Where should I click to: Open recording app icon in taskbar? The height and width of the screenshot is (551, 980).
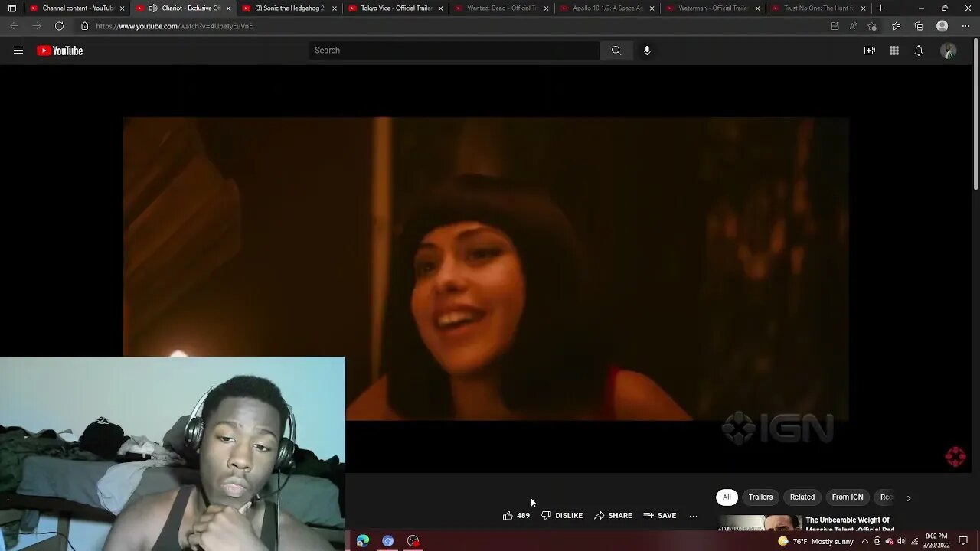[413, 541]
